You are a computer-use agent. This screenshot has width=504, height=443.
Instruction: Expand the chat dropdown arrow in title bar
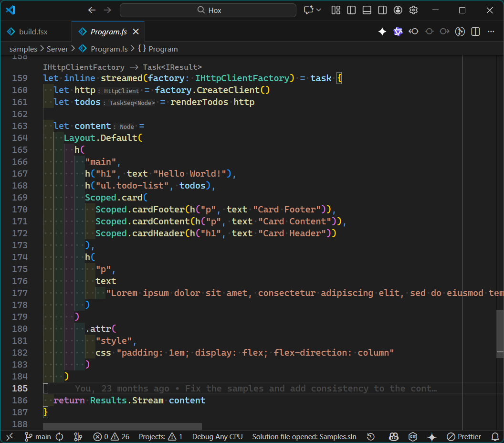[x=319, y=10]
